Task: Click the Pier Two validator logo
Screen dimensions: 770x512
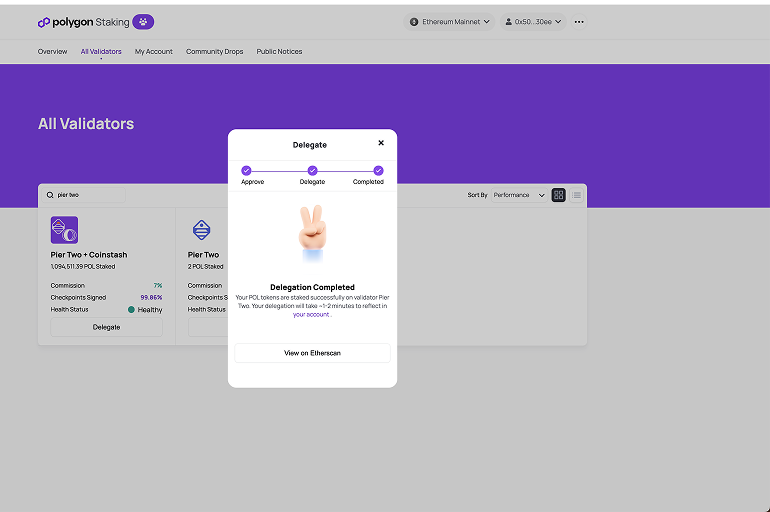Action: click(201, 230)
